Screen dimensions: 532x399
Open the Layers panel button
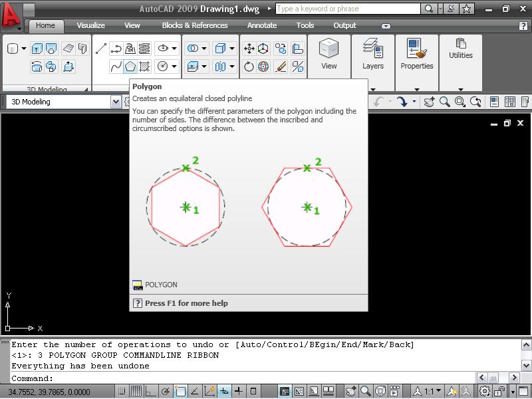point(373,55)
